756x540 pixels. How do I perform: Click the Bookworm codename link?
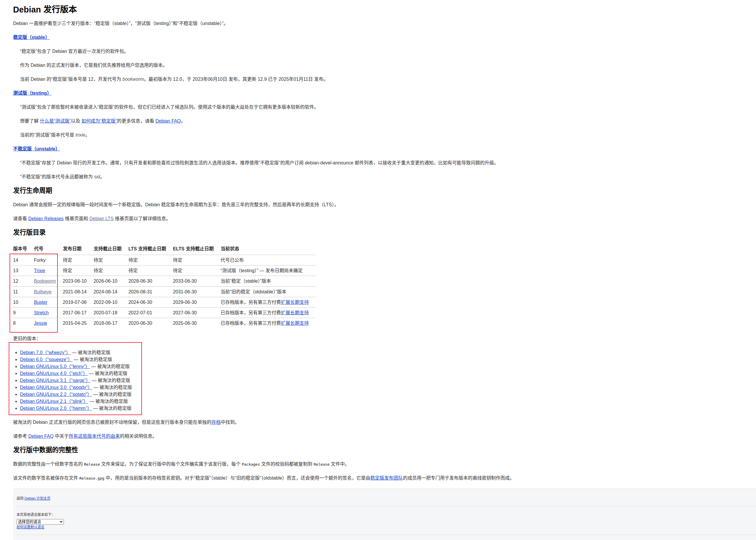click(45, 281)
